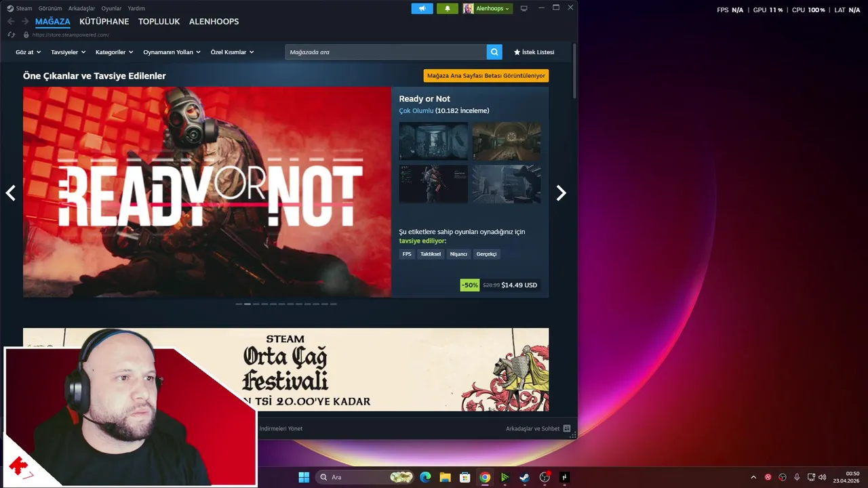Click the blue announcements megaphone icon

click(422, 9)
